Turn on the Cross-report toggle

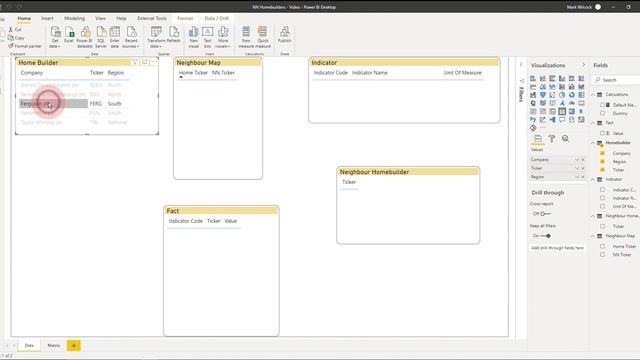coord(545,213)
